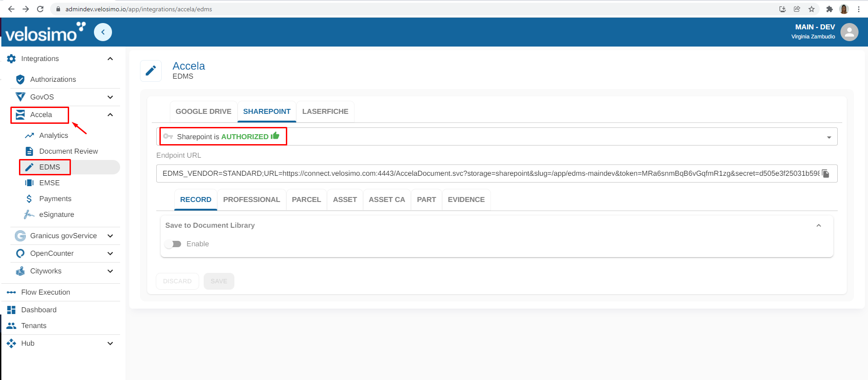Screen dimensions: 868x380
Task: Click the Velosimo logo
Action: coord(45,32)
